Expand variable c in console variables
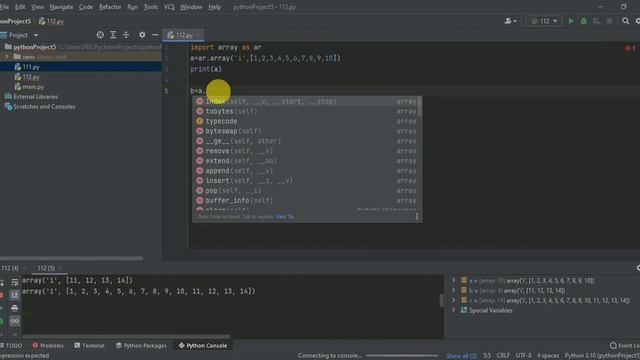The width and height of the screenshot is (640, 360). (453, 300)
